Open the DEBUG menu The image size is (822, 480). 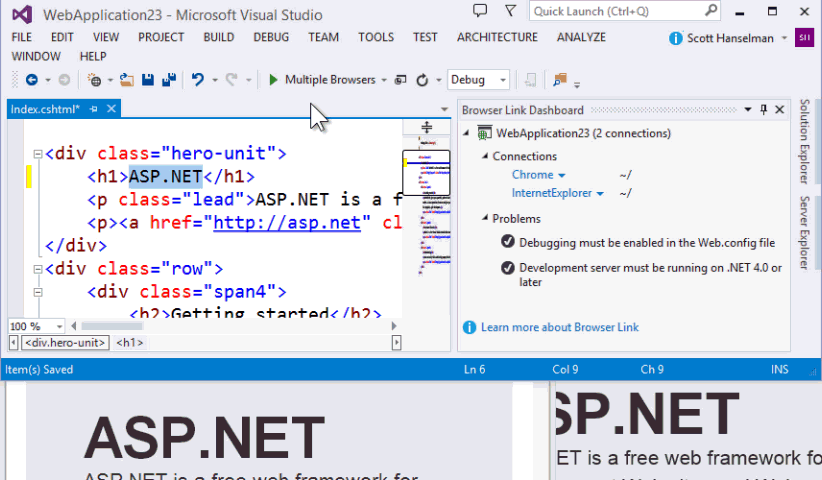[271, 37]
